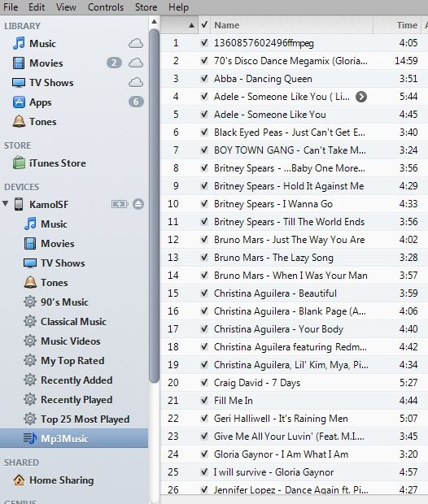This screenshot has height=504, width=428.
Task: Click arrow button on Adele Live track
Action: [x=361, y=97]
